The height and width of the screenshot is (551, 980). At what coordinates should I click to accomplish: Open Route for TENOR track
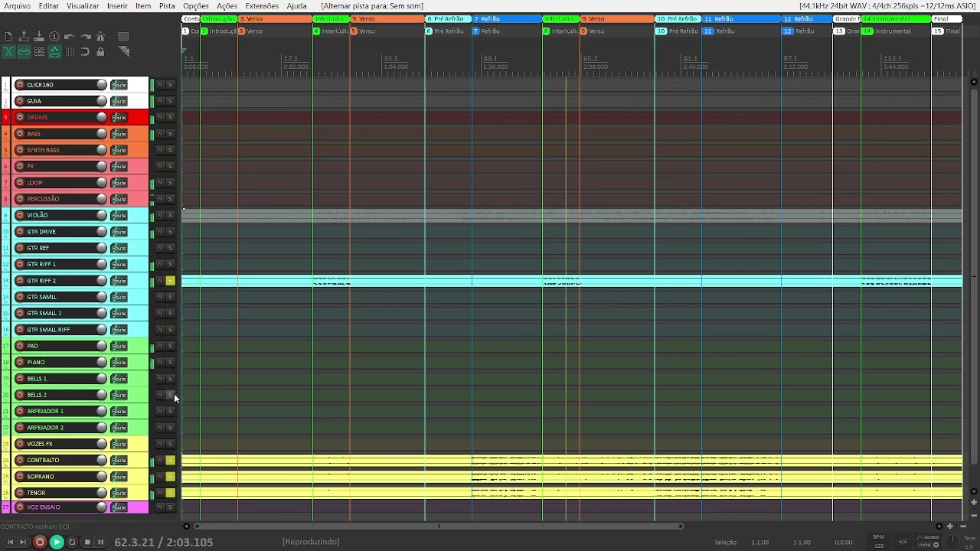tap(119, 493)
